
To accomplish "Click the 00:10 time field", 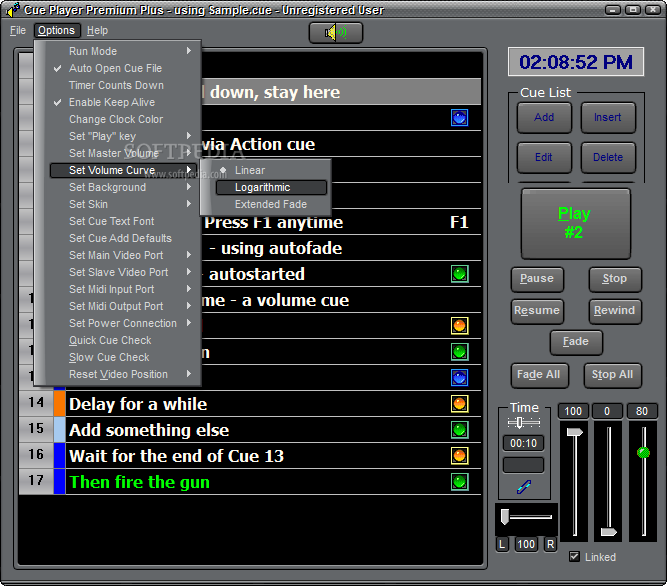I will click(x=523, y=444).
